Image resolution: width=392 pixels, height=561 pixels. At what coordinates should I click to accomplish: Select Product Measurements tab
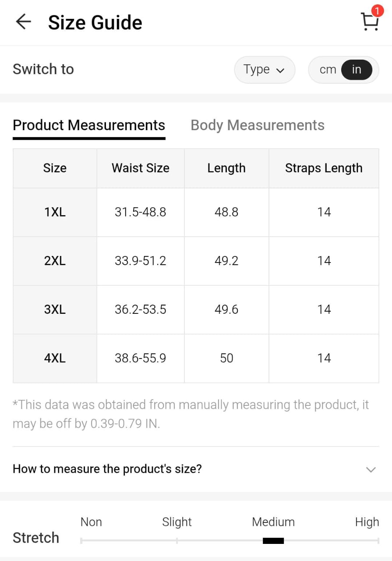(x=89, y=125)
